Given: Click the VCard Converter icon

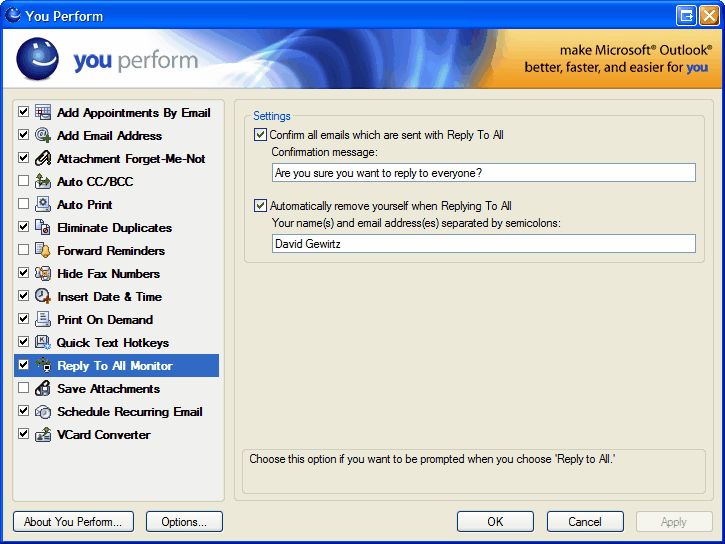Looking at the screenshot, I should click(x=43, y=435).
